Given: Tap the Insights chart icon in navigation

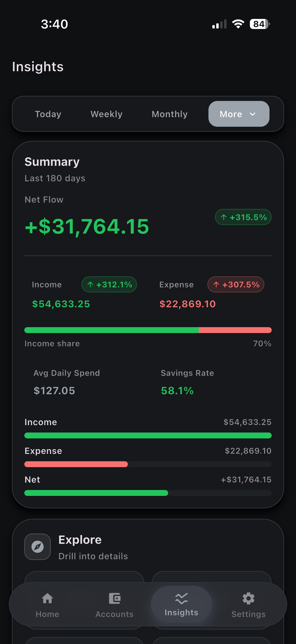Looking at the screenshot, I should click(181, 599).
